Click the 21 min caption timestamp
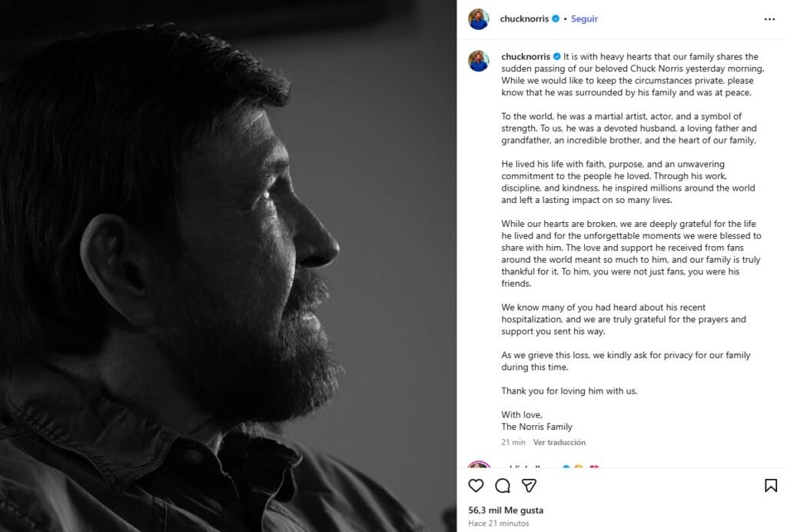The height and width of the screenshot is (532, 787). pos(513,443)
